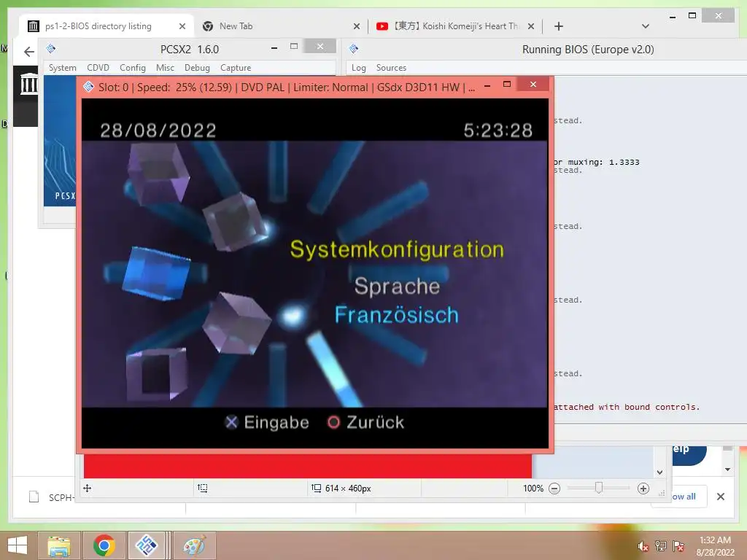The width and height of the screenshot is (747, 560).
Task: Click the Systemkonfiguration heading
Action: pos(397,249)
